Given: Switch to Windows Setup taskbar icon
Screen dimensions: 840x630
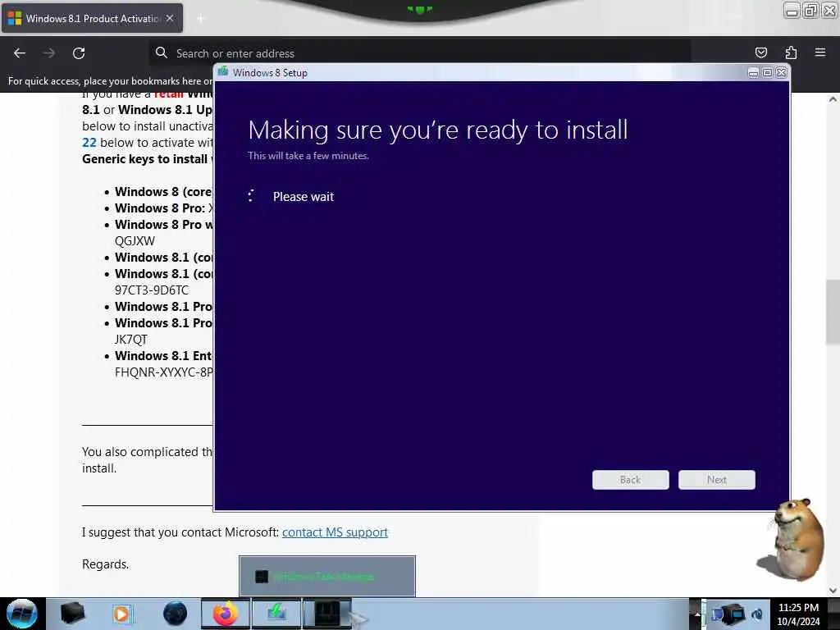Looking at the screenshot, I should click(276, 614).
